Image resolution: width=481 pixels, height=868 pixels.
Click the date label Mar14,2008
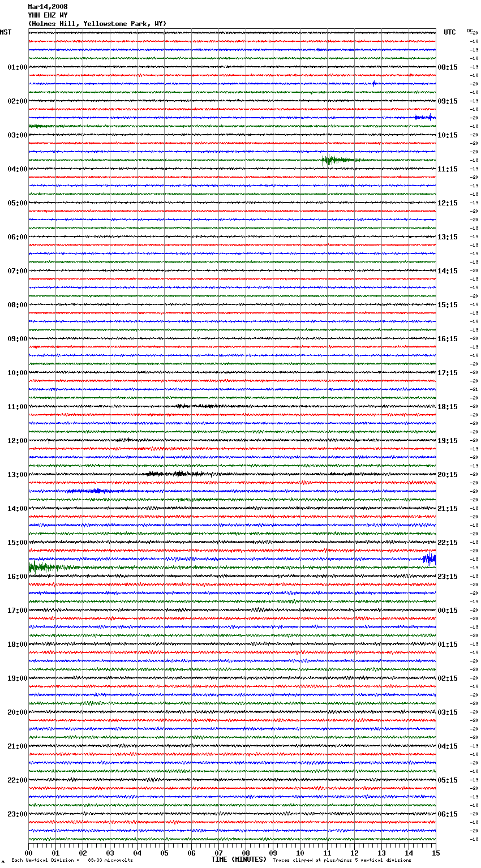(x=48, y=7)
